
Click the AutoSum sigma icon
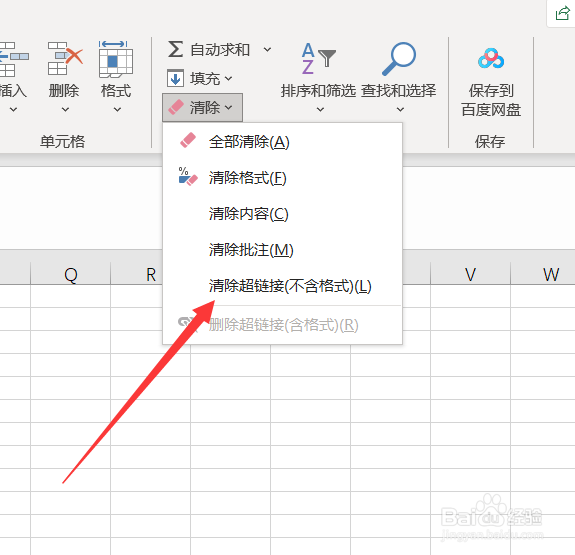[x=175, y=49]
